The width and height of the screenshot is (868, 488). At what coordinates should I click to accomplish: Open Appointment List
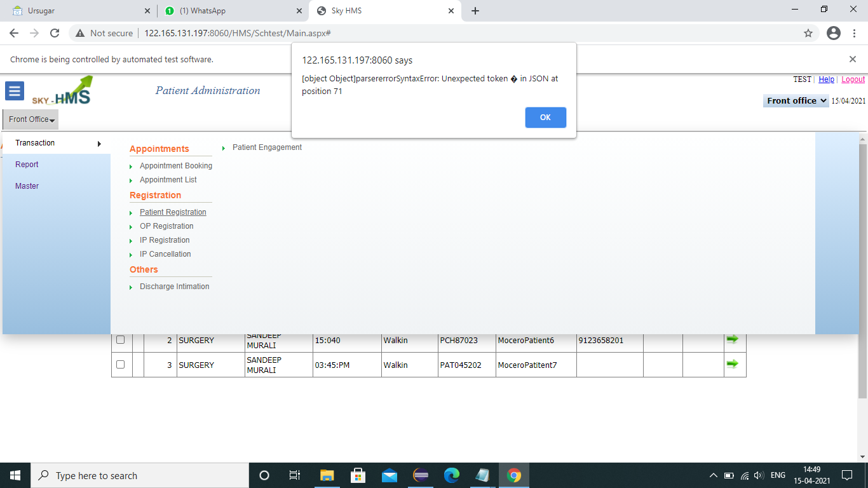168,180
